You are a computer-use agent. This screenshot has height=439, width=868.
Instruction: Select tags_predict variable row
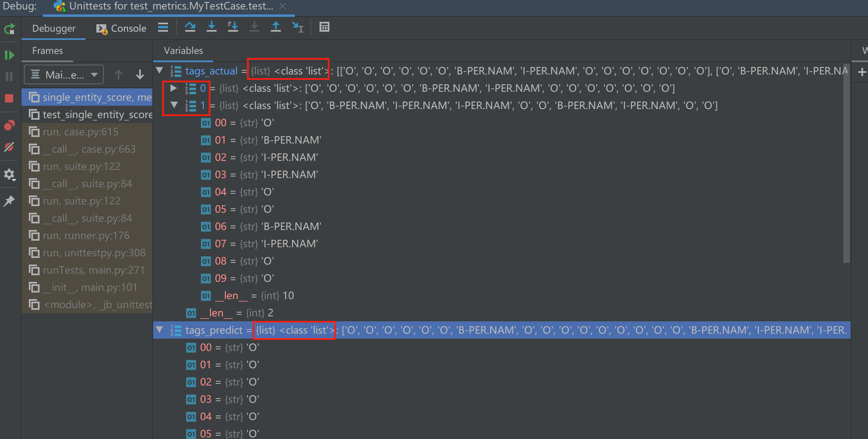tap(502, 330)
